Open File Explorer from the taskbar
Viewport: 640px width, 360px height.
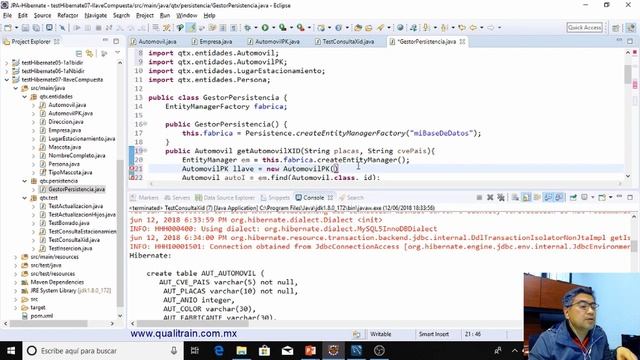(242, 351)
